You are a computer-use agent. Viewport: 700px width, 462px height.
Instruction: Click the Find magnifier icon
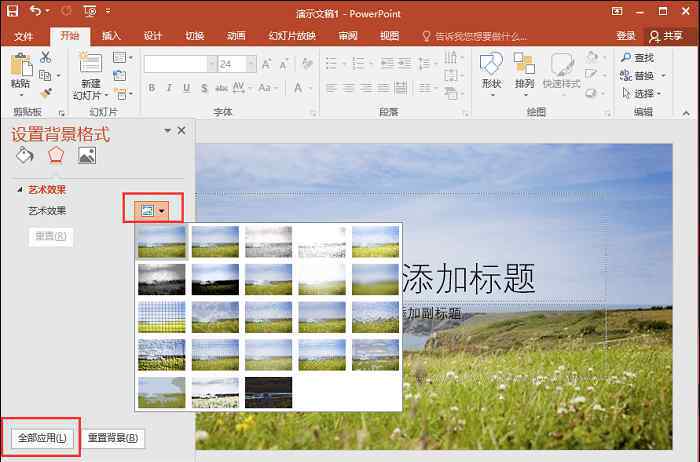[x=622, y=58]
